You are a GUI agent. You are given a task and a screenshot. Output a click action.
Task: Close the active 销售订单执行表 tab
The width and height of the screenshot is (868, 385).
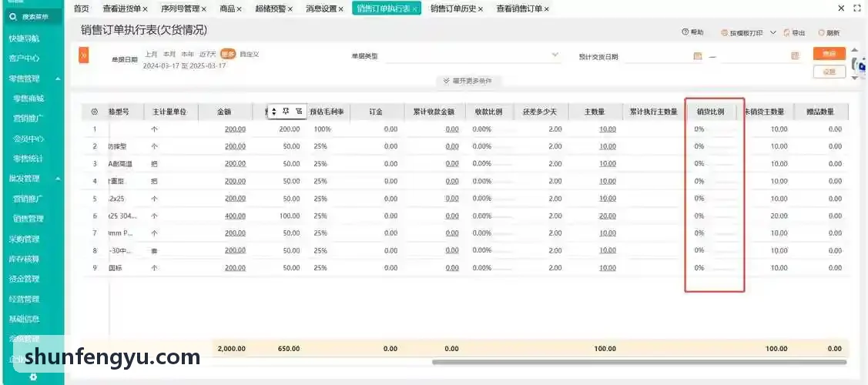point(414,8)
